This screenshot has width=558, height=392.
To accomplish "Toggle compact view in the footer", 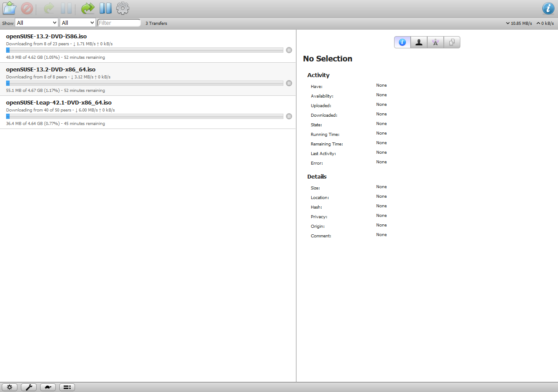I will pos(67,387).
